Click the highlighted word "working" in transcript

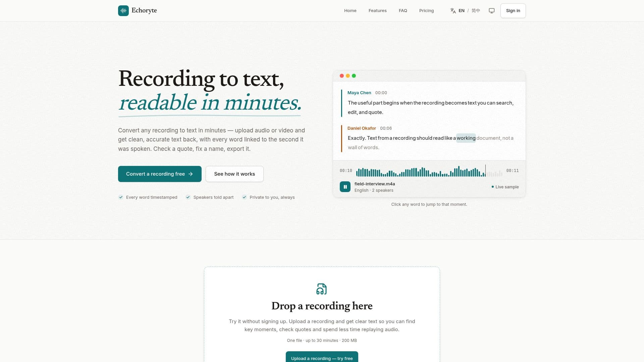tap(466, 138)
